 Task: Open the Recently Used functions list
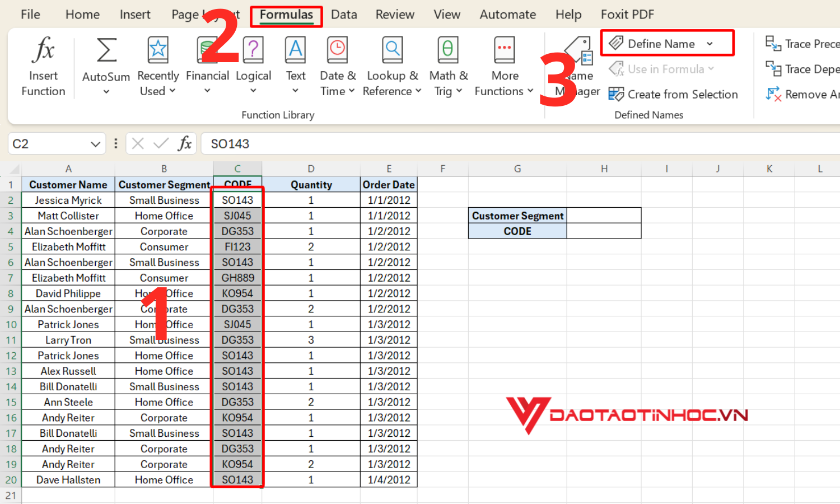click(158, 67)
